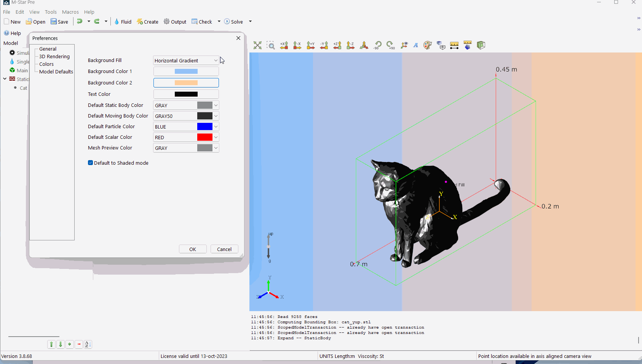Open the File menu
This screenshot has height=364, width=642.
point(7,12)
